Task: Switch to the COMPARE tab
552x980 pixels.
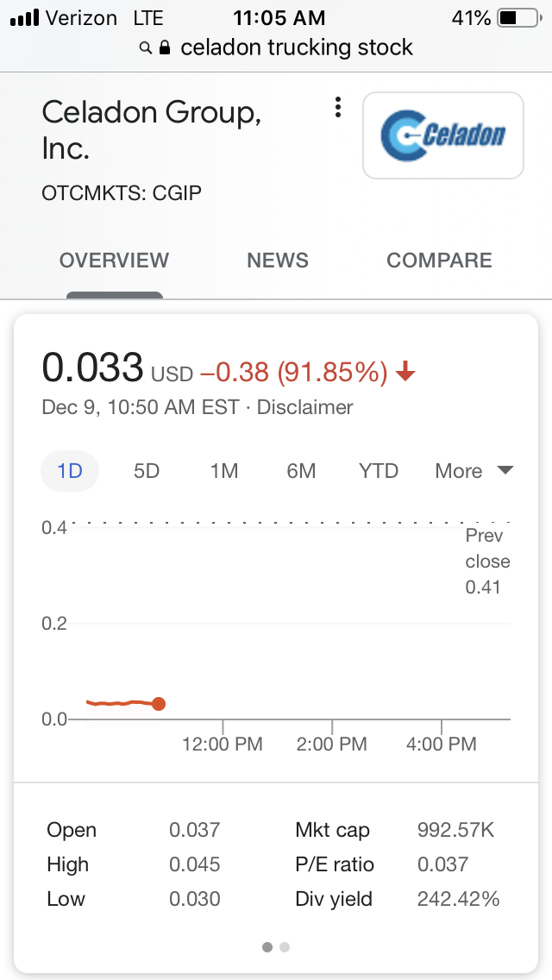Action: pos(439,261)
